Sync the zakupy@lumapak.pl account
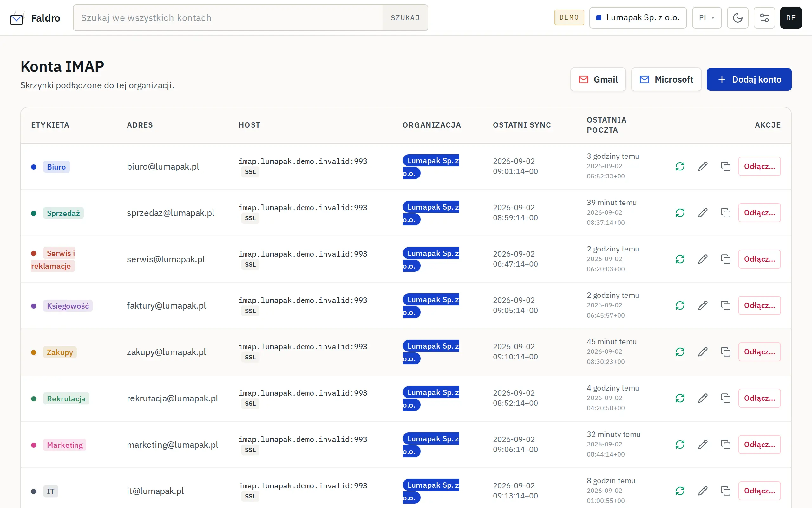Image resolution: width=812 pixels, height=508 pixels. pos(680,352)
